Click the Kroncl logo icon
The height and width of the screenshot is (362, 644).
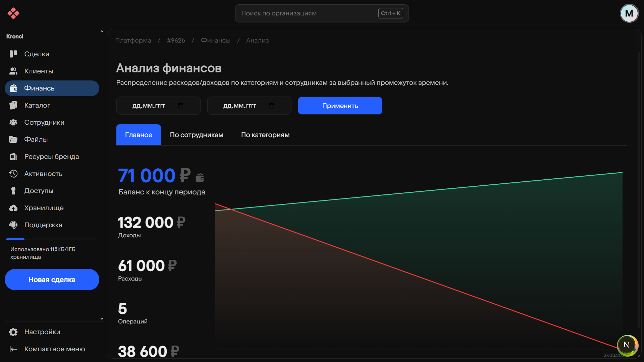(x=13, y=13)
